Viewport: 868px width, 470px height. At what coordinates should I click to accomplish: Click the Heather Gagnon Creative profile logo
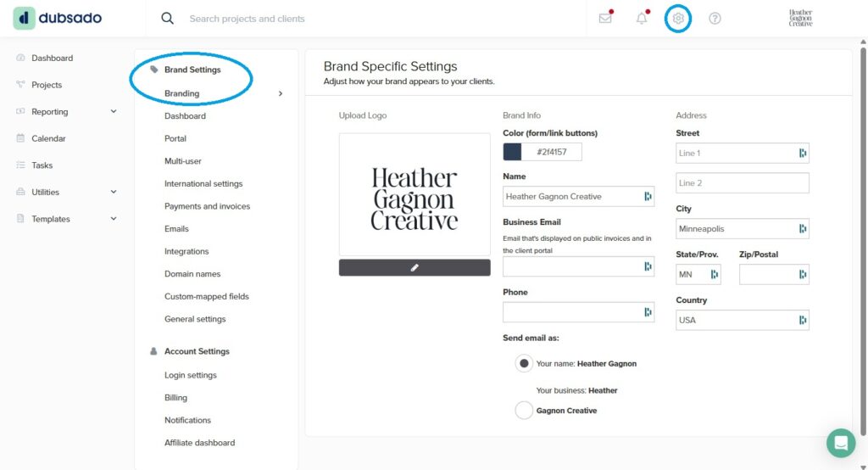tap(800, 18)
